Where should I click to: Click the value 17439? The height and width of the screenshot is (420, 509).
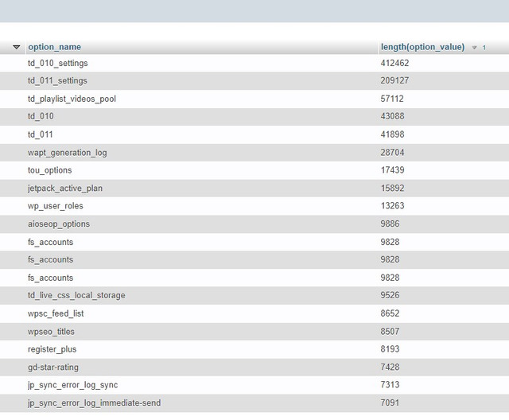(x=392, y=170)
